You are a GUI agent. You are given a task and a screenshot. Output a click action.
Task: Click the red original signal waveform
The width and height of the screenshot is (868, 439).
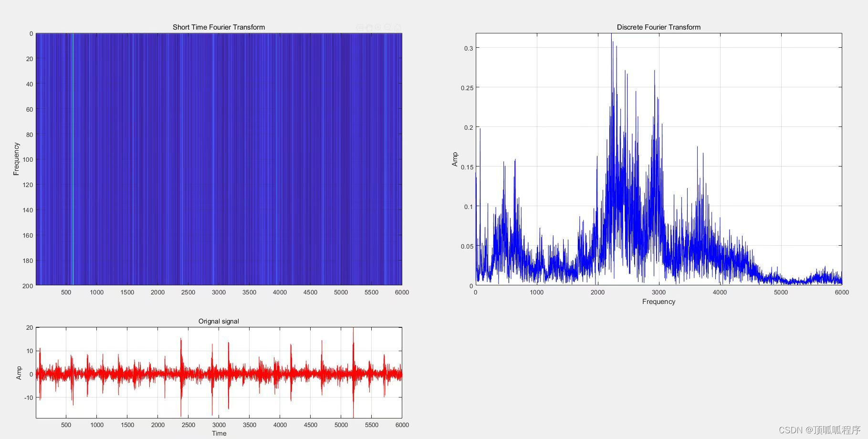(219, 374)
